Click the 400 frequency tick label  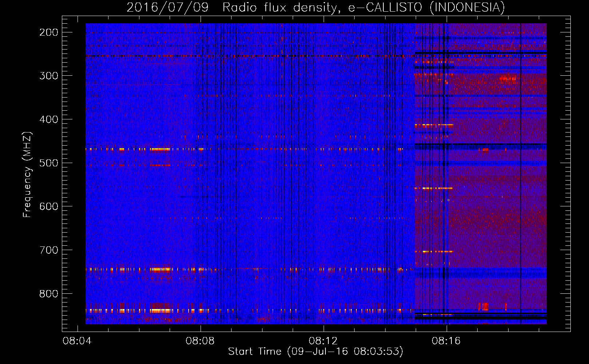pyautogui.click(x=49, y=119)
